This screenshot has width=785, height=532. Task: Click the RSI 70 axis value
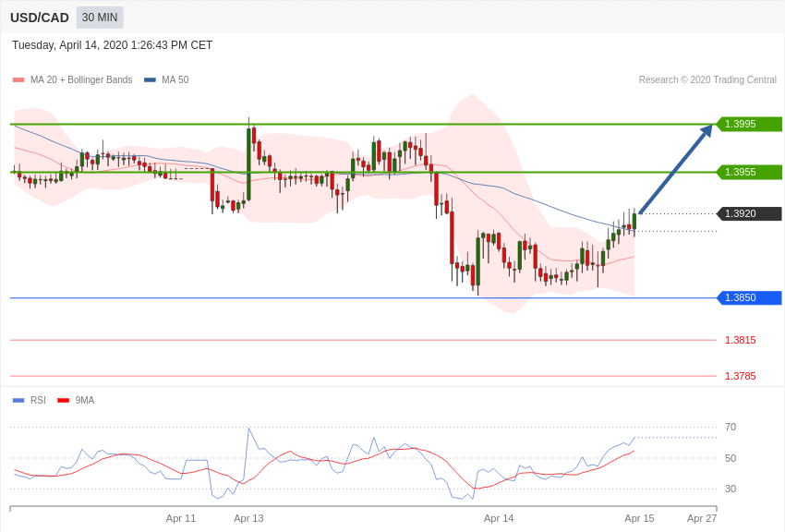[x=731, y=427]
